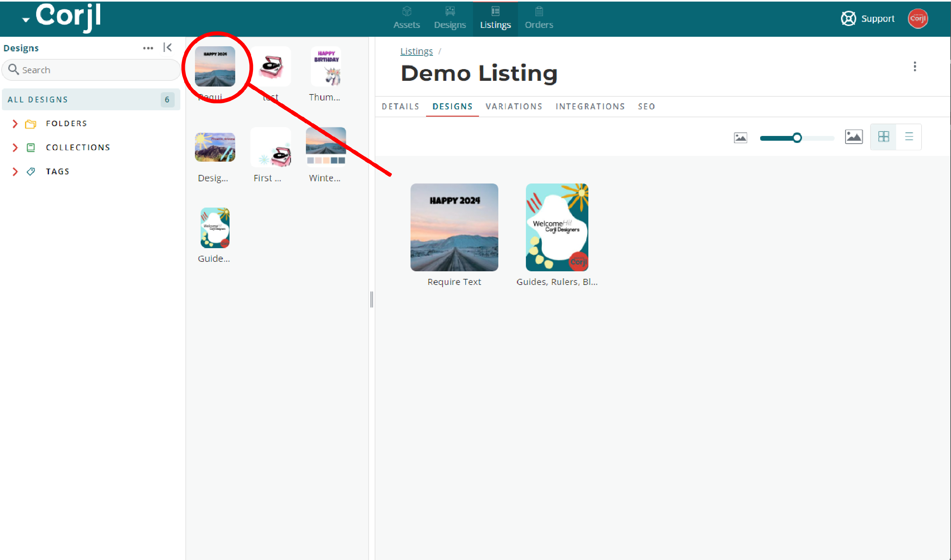Image resolution: width=951 pixels, height=560 pixels.
Task: Switch to grid view for listing designs
Action: point(883,137)
